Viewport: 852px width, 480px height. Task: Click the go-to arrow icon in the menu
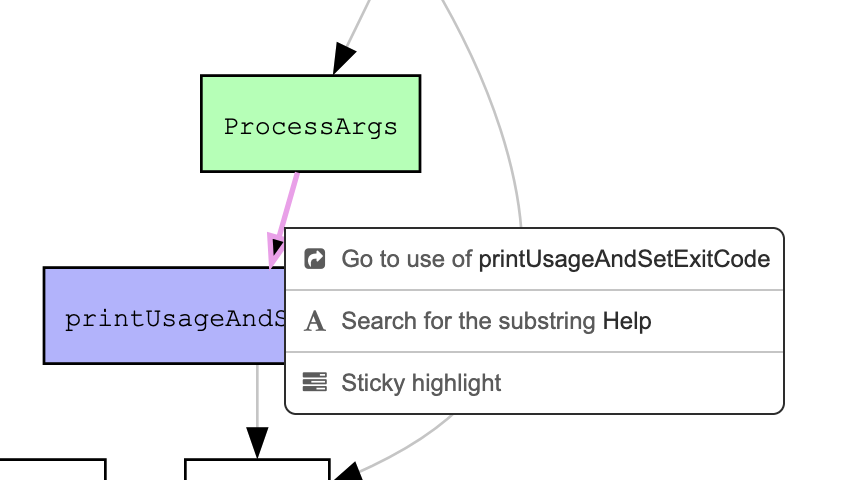(314, 260)
